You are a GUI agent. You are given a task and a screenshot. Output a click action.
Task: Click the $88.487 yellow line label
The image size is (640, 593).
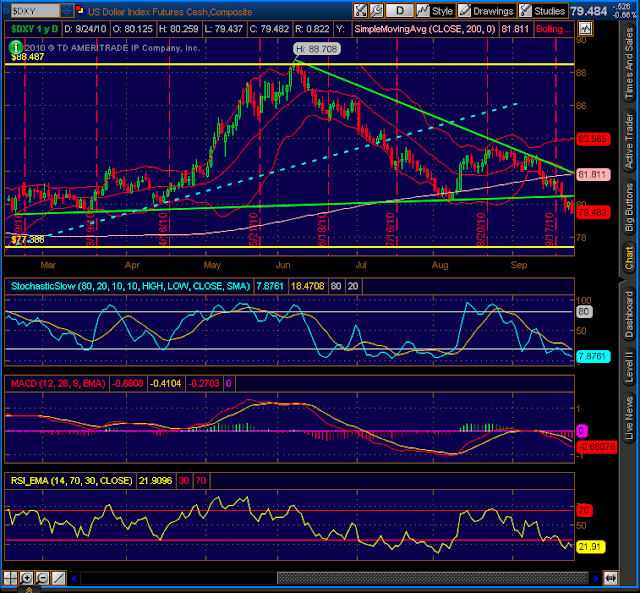click(28, 57)
